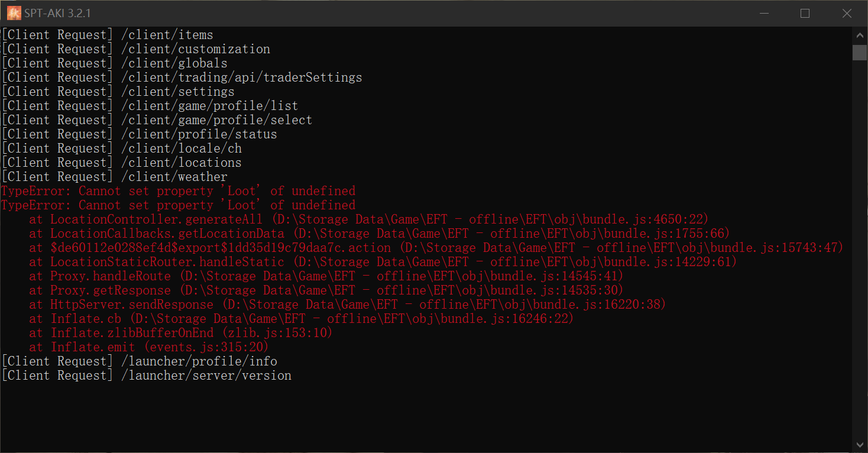868x453 pixels.
Task: Click the /client/locale/ch request line
Action: tap(121, 148)
